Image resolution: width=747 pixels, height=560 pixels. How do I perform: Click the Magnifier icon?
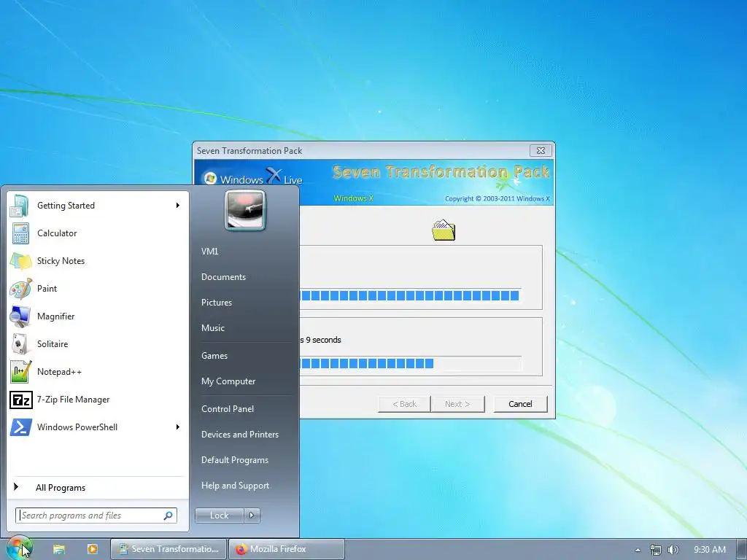point(21,316)
